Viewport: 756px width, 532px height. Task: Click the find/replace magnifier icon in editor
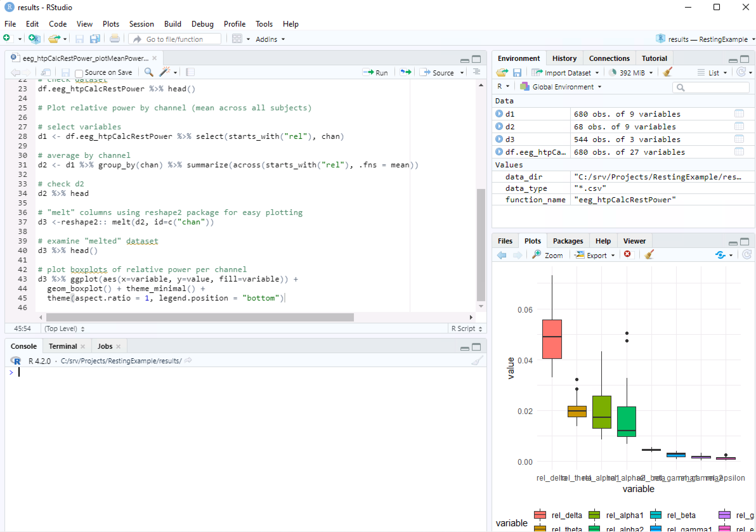[148, 72]
